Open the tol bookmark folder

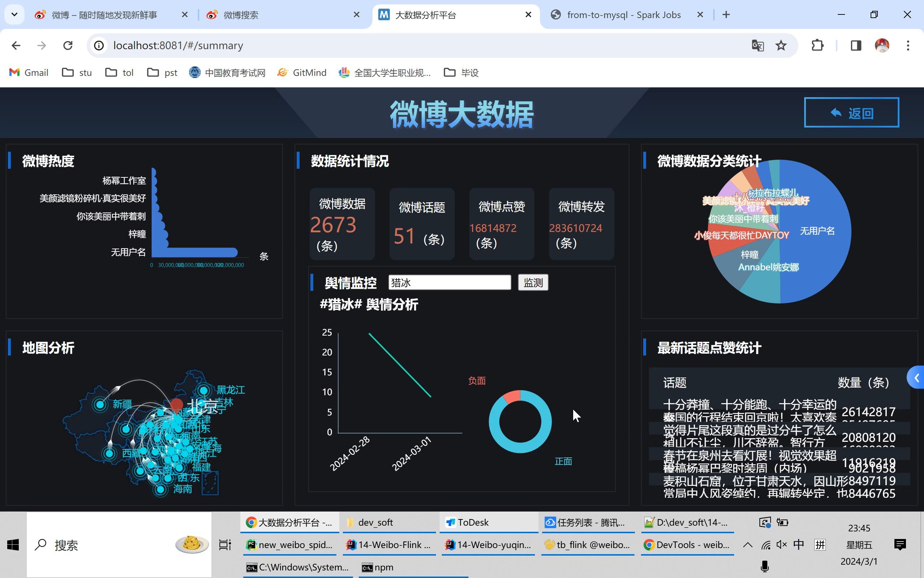[119, 73]
